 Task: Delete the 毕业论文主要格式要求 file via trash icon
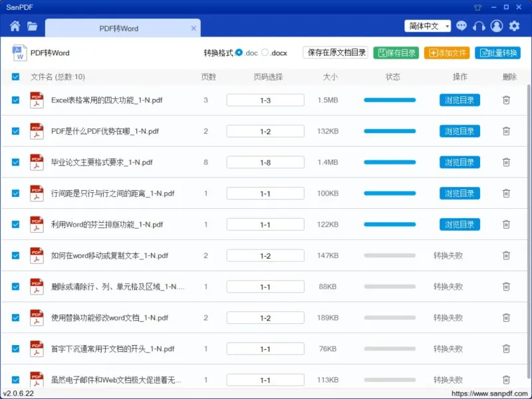pos(506,162)
